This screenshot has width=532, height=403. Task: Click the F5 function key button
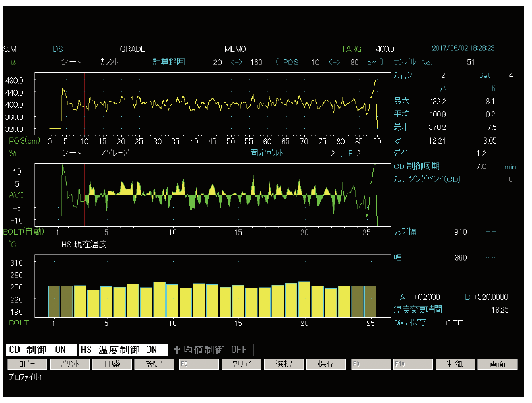pyautogui.click(x=199, y=364)
